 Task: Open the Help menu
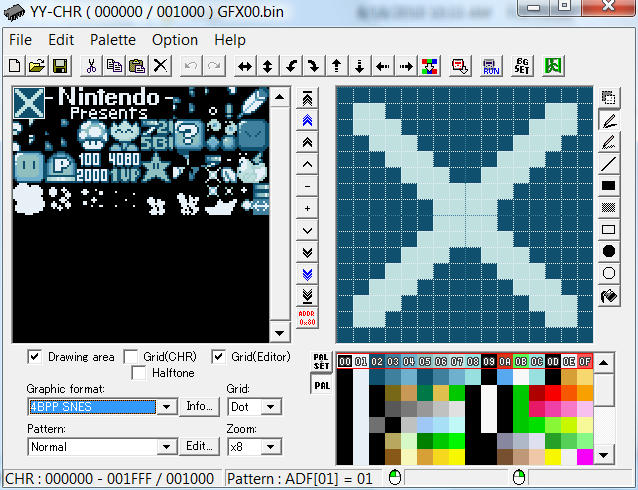click(x=230, y=40)
